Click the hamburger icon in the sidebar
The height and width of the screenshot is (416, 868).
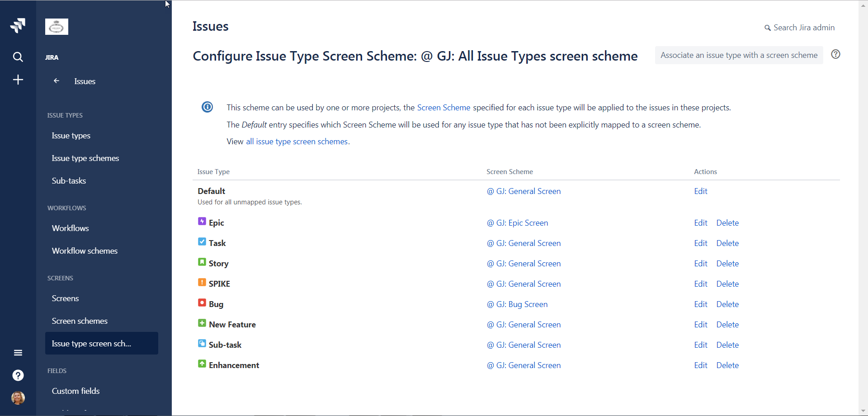pyautogui.click(x=18, y=352)
